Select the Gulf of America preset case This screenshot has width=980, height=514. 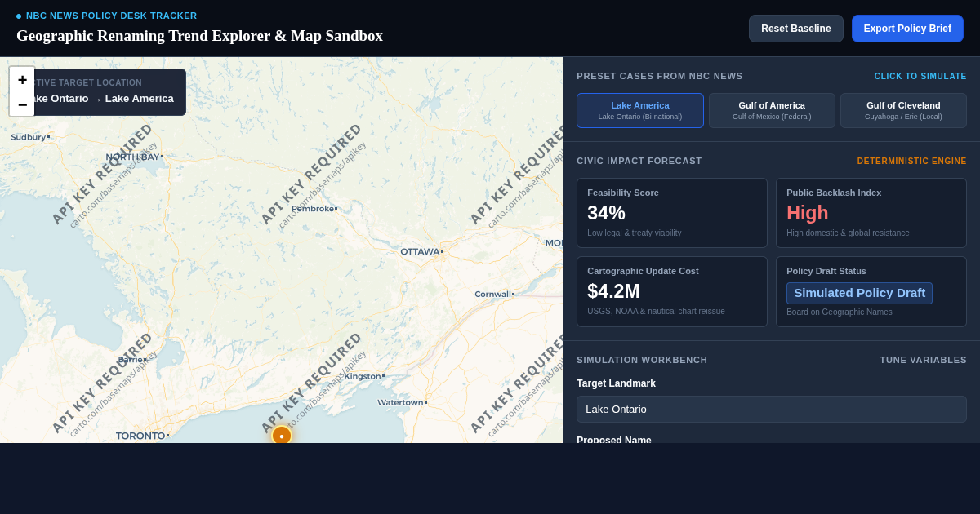click(772, 110)
